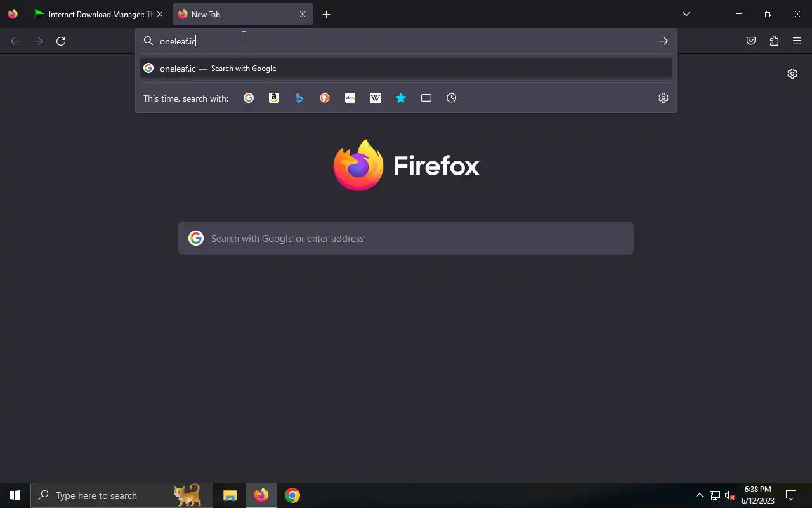
Task: Open search settings gear in urlbar panel
Action: [664, 98]
